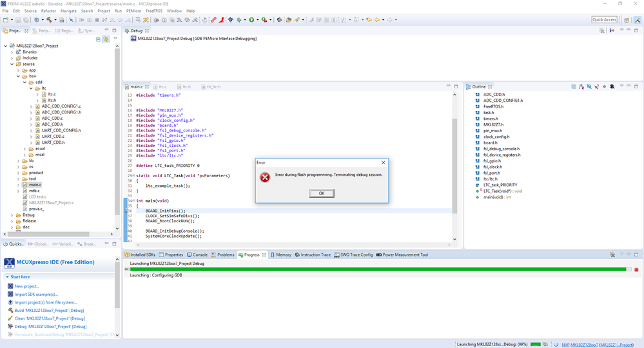The width and height of the screenshot is (644, 348).
Task: Click the Remove All Finished icon in Progress view
Action: coord(612,255)
